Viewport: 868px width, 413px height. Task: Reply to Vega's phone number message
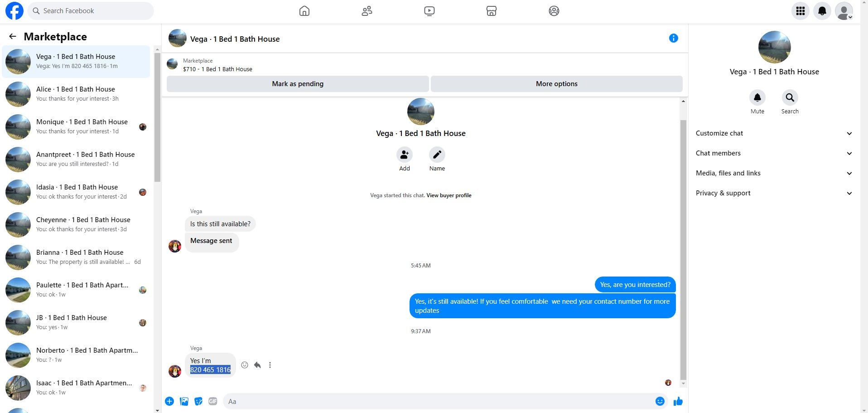(257, 365)
